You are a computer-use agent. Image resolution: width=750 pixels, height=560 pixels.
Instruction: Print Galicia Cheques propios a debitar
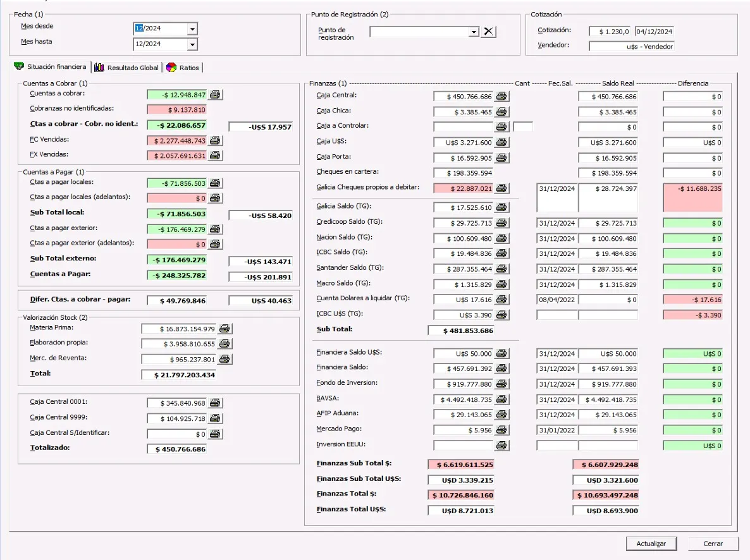pos(501,188)
